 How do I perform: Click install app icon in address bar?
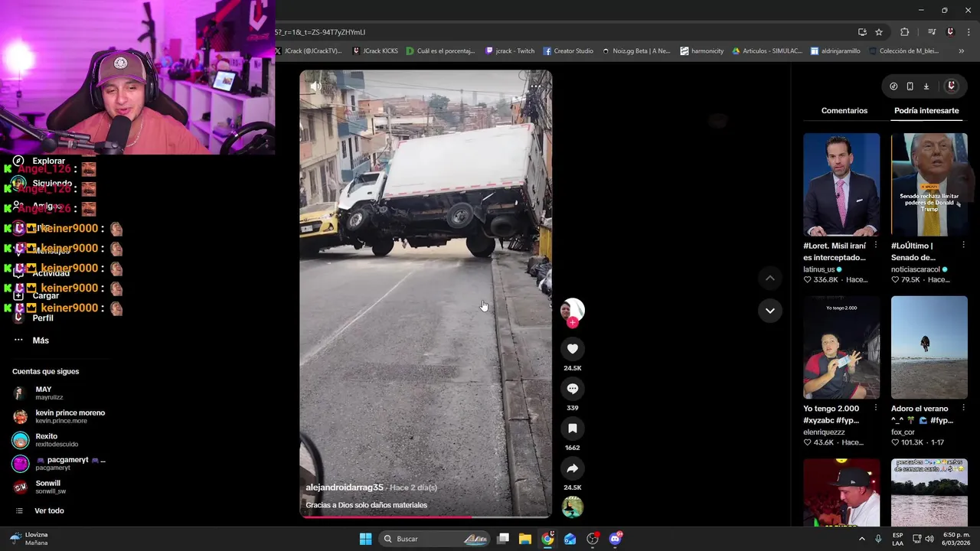click(x=862, y=32)
